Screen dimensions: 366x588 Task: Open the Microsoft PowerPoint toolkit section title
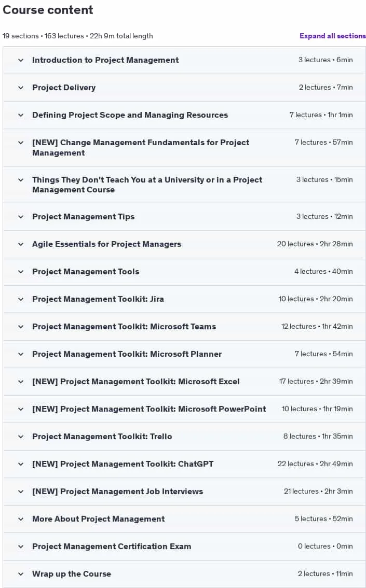click(149, 409)
